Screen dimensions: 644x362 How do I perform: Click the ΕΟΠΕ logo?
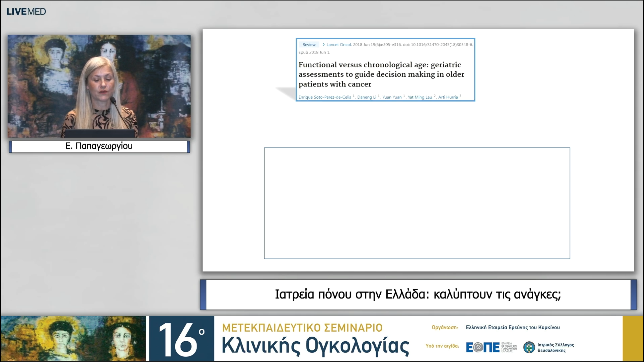[x=491, y=347]
